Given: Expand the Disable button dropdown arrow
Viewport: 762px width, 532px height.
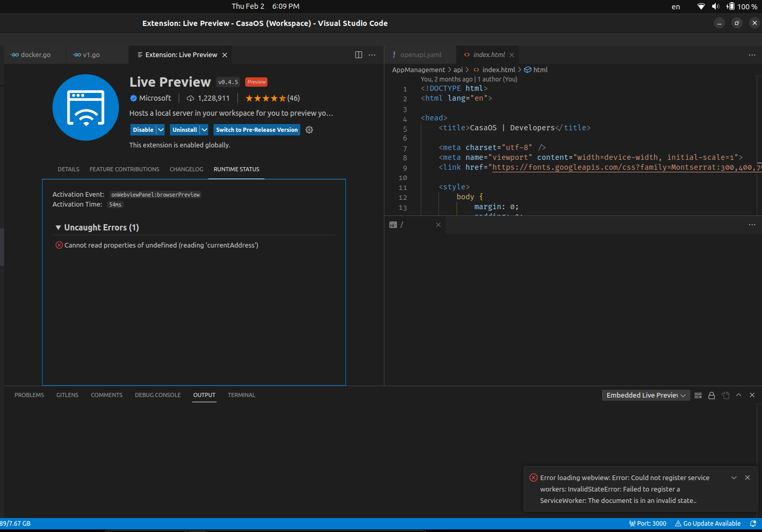Looking at the screenshot, I should (x=161, y=129).
